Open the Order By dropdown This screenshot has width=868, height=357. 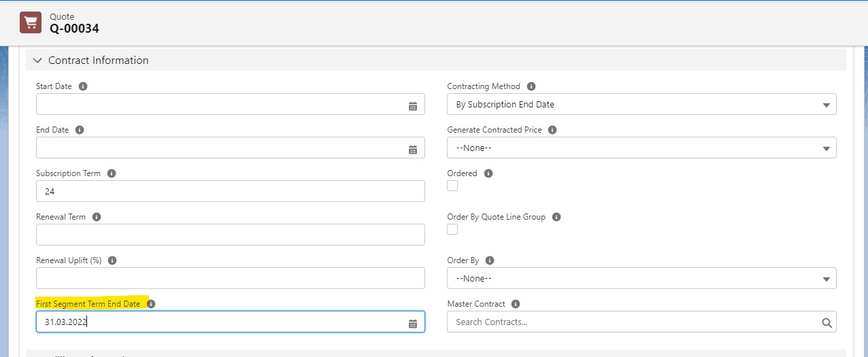pyautogui.click(x=641, y=279)
